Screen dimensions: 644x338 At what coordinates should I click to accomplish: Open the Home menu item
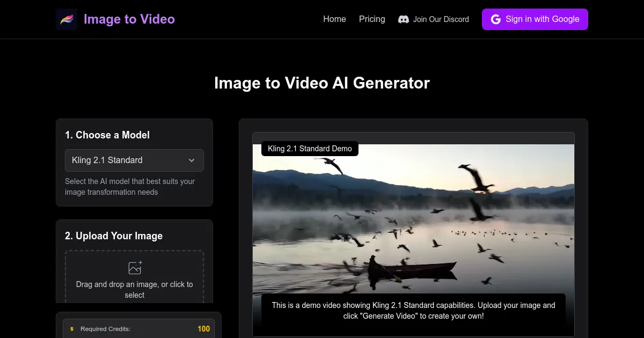(x=334, y=19)
